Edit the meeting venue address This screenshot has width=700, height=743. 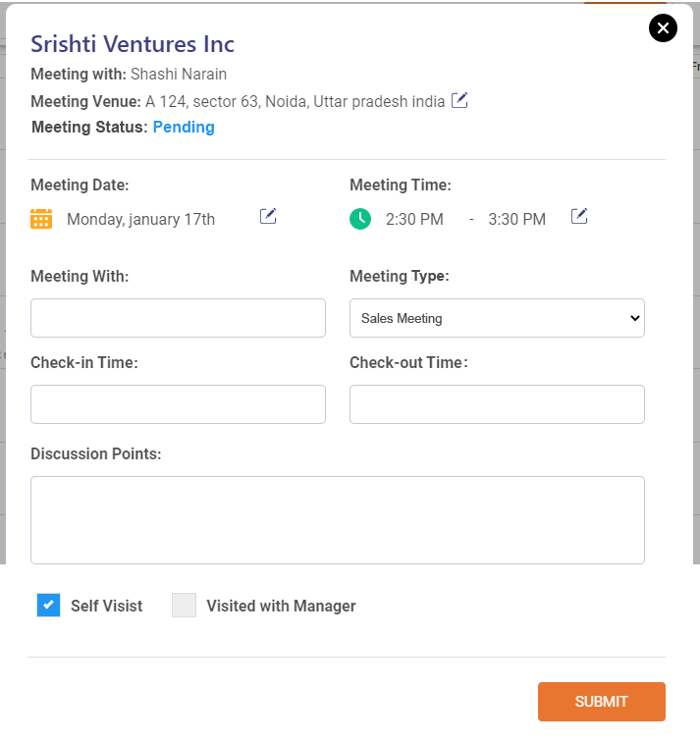459,100
